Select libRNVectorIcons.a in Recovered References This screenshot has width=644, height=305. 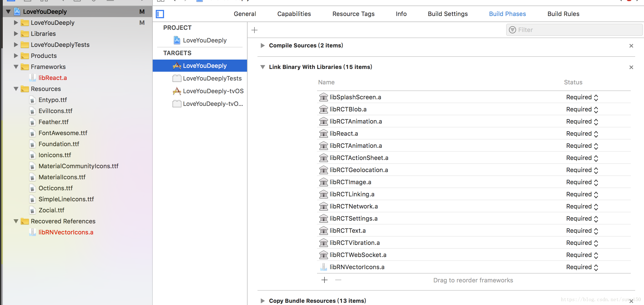66,232
